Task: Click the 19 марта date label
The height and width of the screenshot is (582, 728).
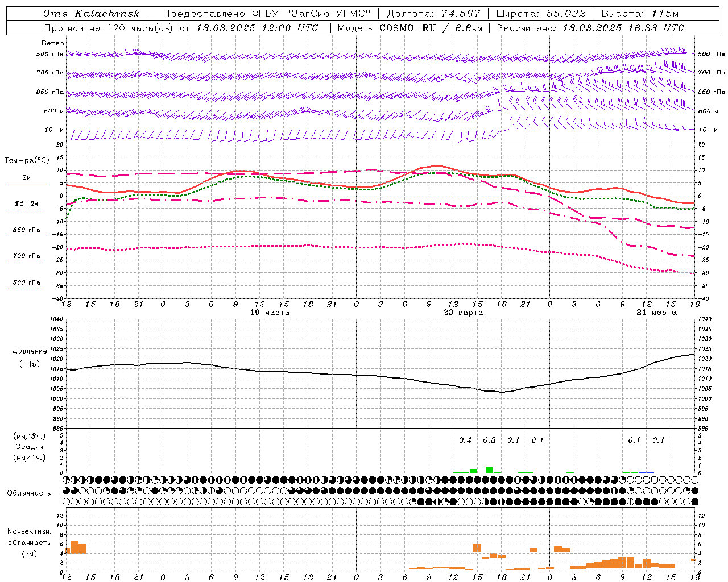Action: coord(270,313)
